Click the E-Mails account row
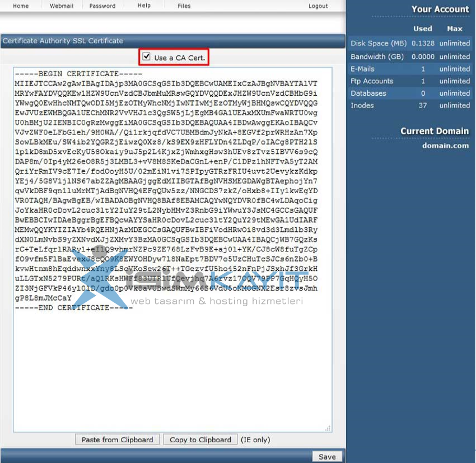 (x=410, y=69)
